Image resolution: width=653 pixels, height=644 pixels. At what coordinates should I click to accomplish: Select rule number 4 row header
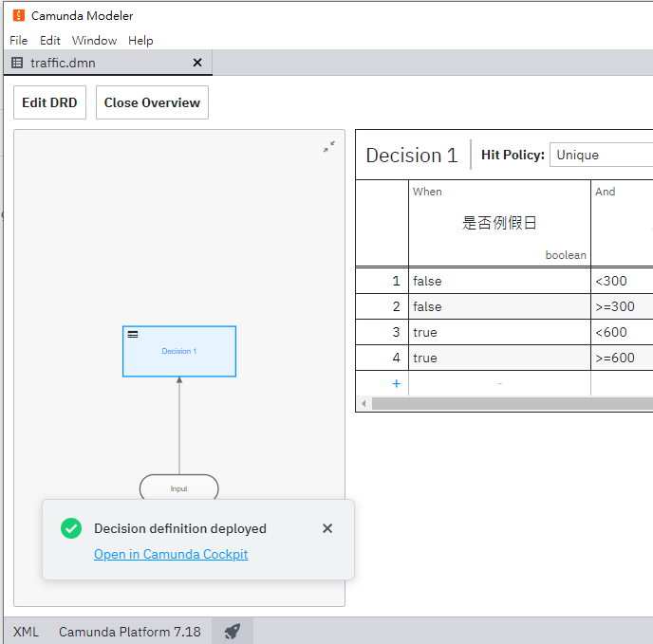point(382,358)
